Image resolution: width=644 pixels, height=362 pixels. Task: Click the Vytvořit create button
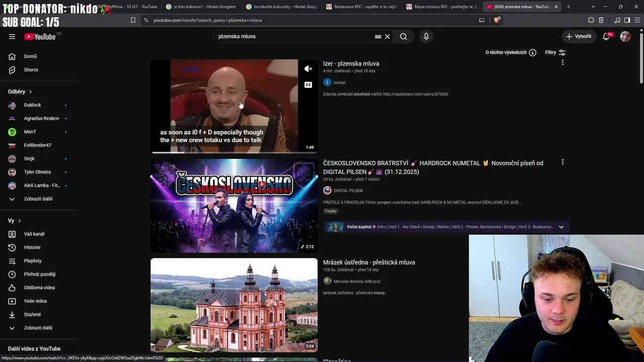tap(579, 36)
